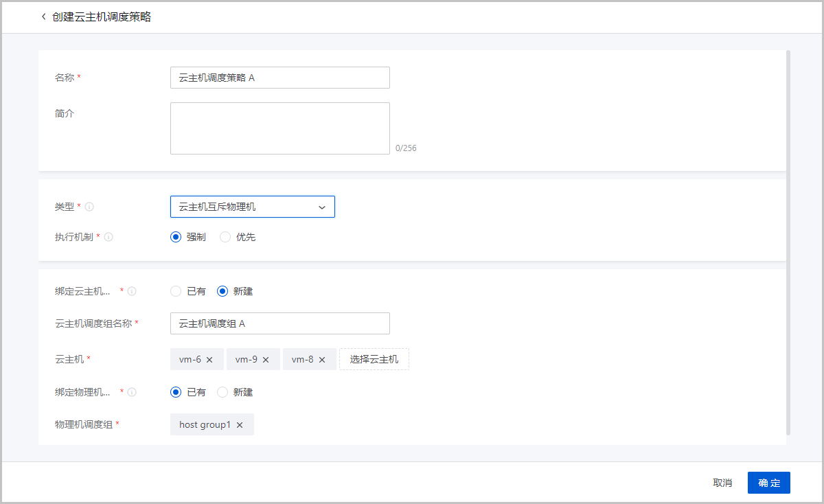The height and width of the screenshot is (504, 824).
Task: Open the 类型 dropdown 云主机互斥物理机
Action: tap(252, 207)
